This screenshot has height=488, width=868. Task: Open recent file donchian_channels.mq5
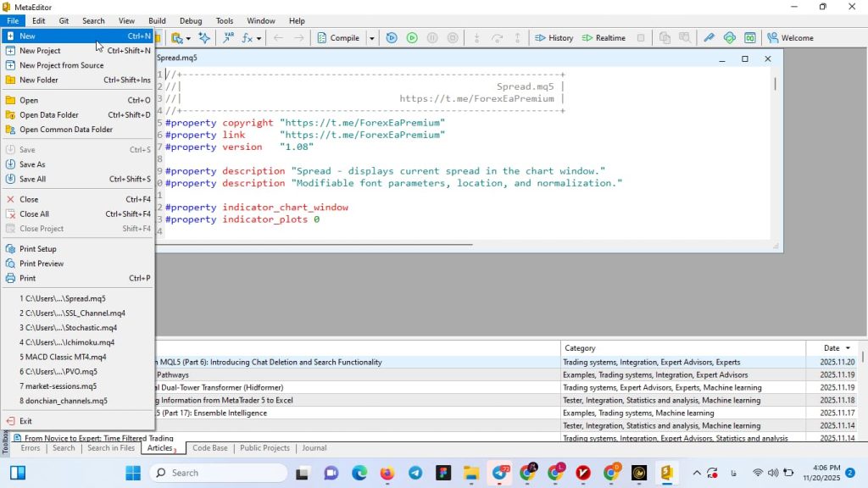pyautogui.click(x=77, y=401)
